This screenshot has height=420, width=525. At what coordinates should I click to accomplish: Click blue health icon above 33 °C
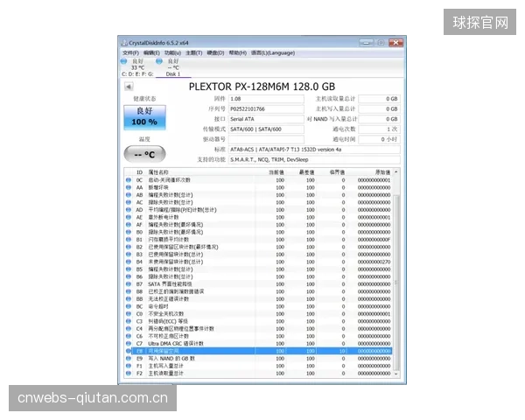(x=124, y=61)
